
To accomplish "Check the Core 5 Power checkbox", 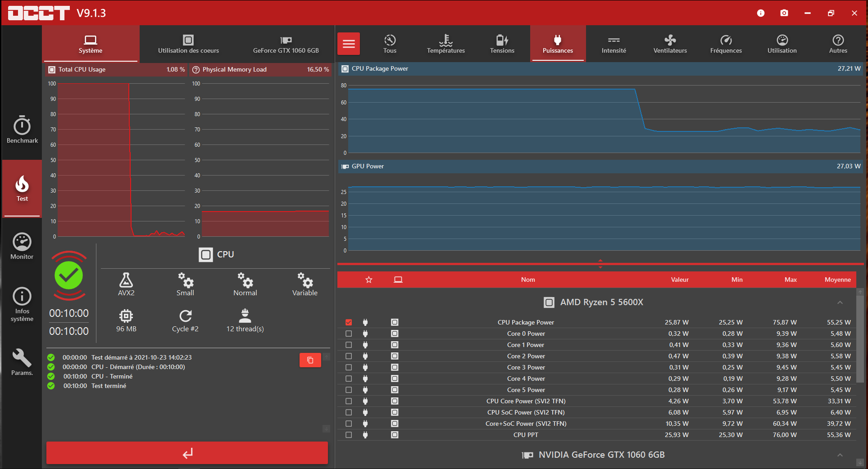I will [x=349, y=390].
